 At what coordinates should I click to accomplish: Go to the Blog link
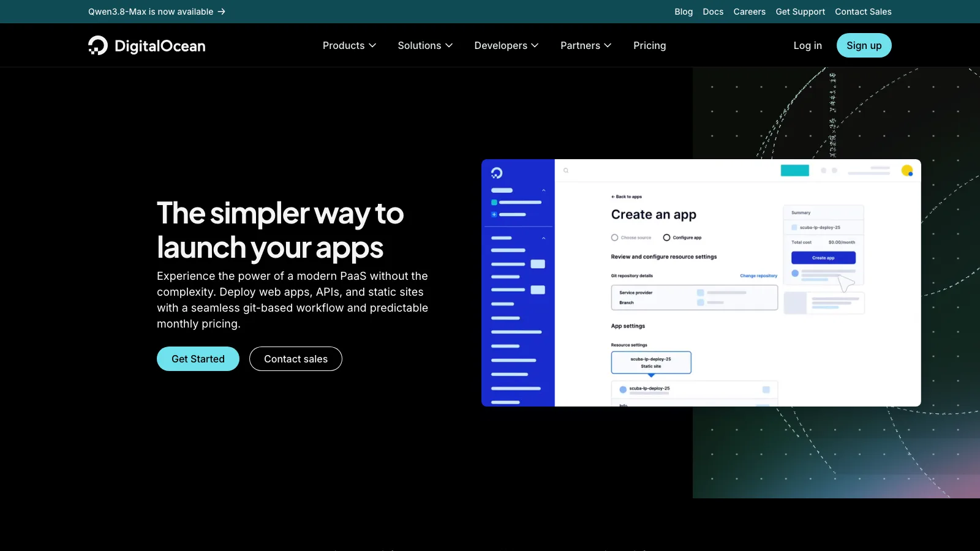684,12
